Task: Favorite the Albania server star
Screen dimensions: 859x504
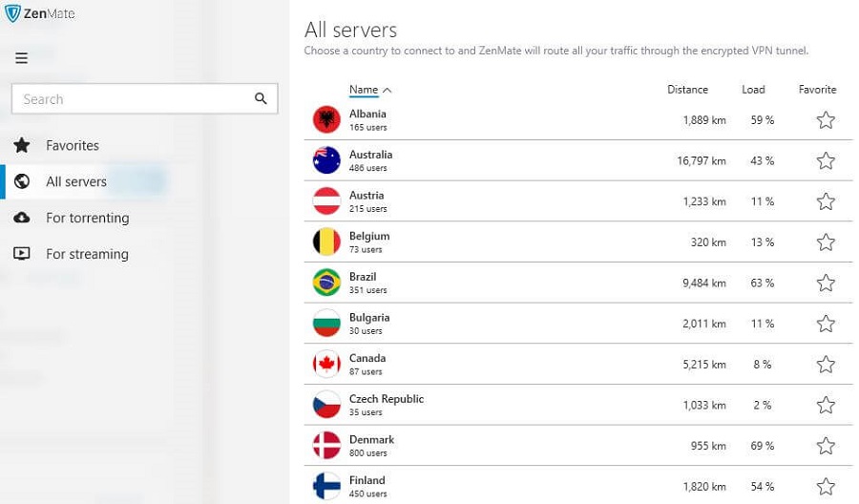Action: click(826, 120)
